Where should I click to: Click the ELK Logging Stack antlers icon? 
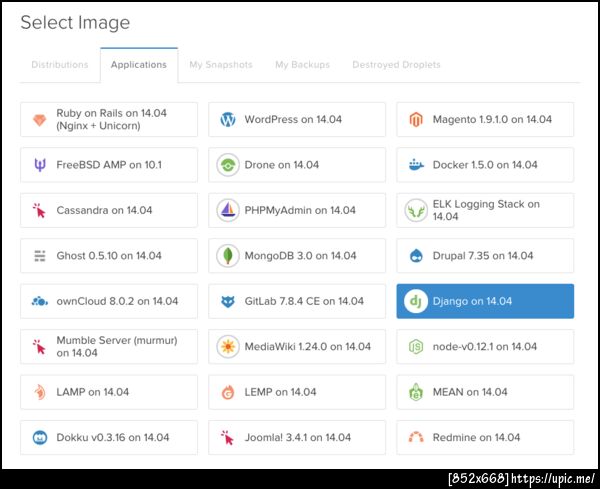pos(416,210)
